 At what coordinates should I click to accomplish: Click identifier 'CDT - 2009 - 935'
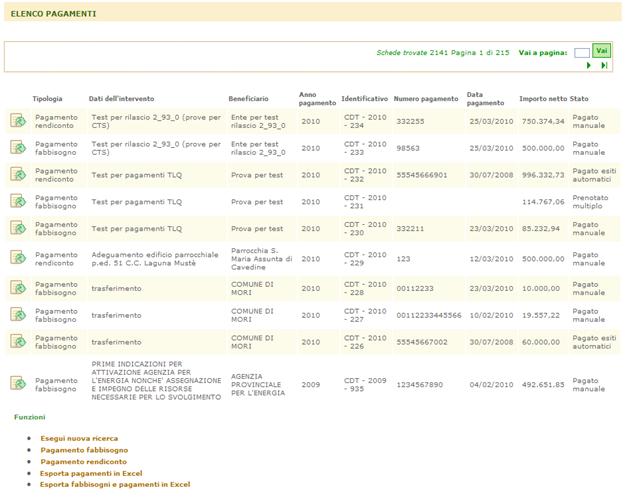tap(365, 384)
